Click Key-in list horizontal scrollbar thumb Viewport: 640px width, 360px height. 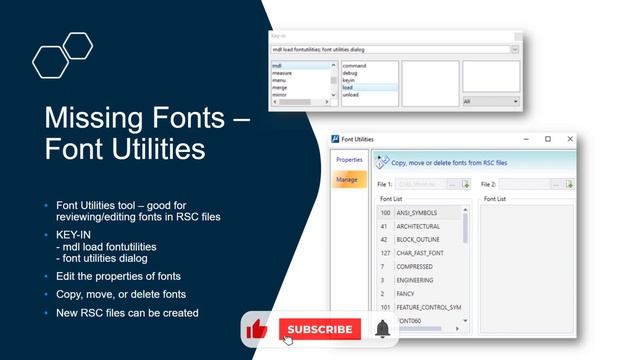295,102
